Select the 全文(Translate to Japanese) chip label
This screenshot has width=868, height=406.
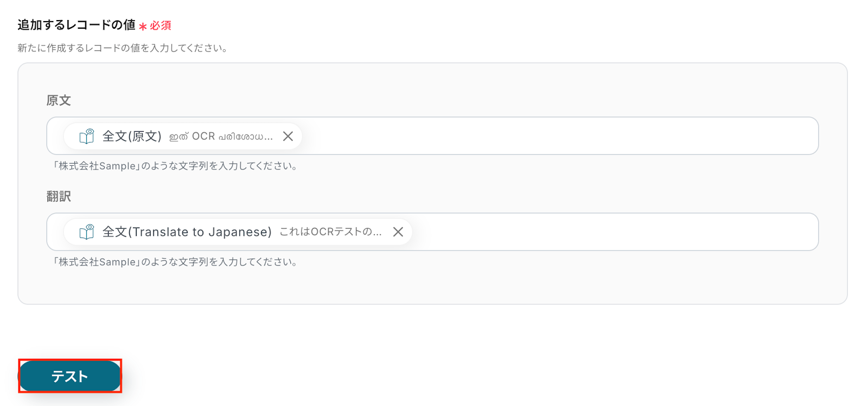(x=187, y=232)
